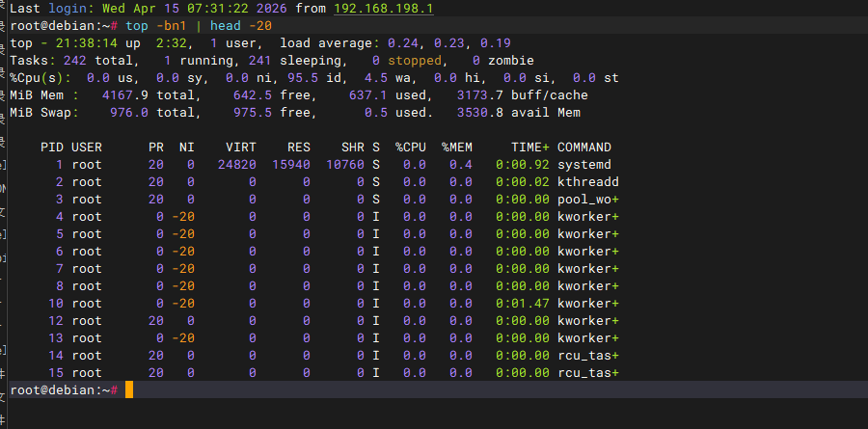Click TIME+ value 0:00.02
The height and width of the screenshot is (429, 868).
tap(523, 181)
